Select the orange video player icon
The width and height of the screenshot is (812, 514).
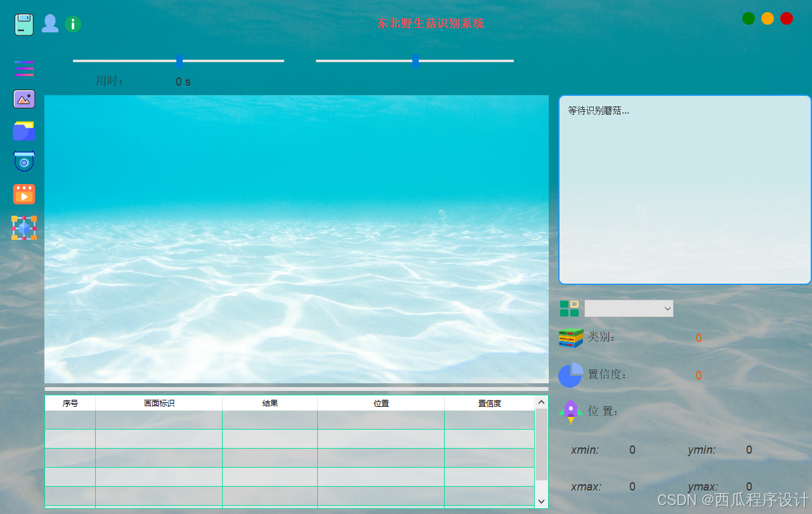(x=24, y=194)
